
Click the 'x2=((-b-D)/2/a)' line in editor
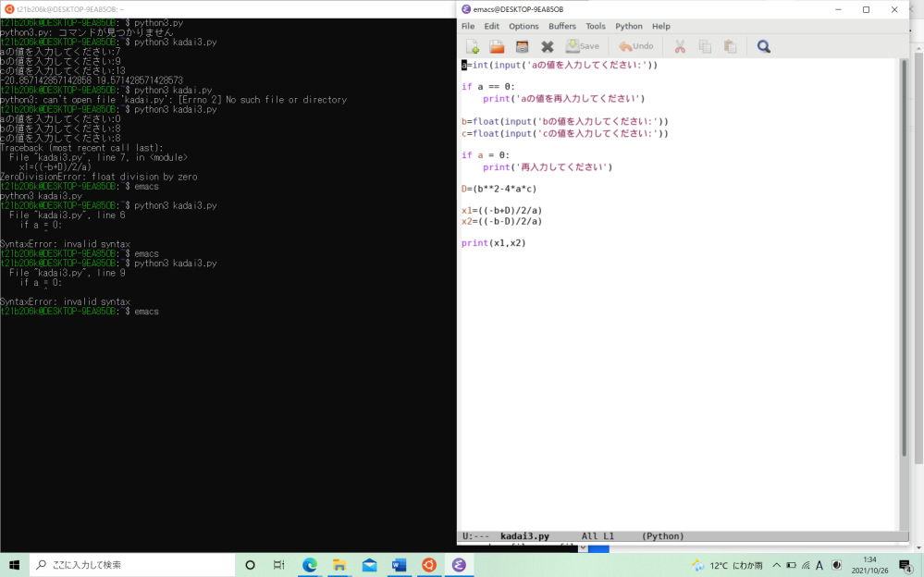pyautogui.click(x=501, y=222)
